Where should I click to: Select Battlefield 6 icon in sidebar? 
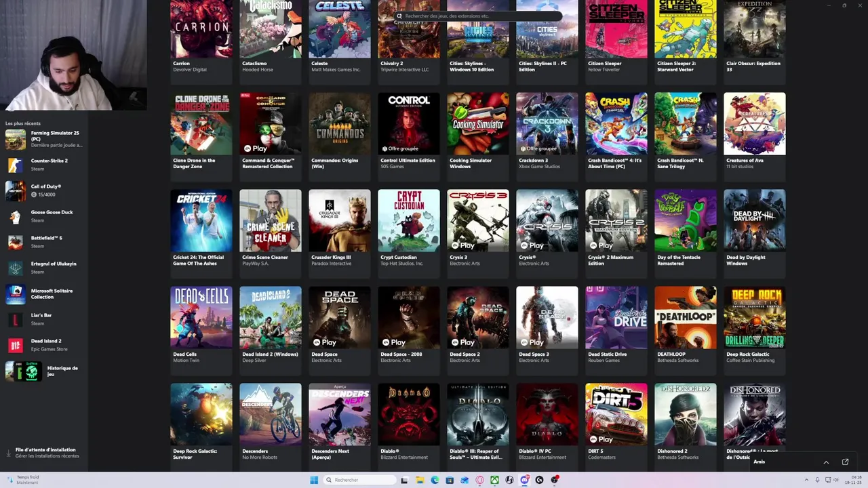[16, 242]
